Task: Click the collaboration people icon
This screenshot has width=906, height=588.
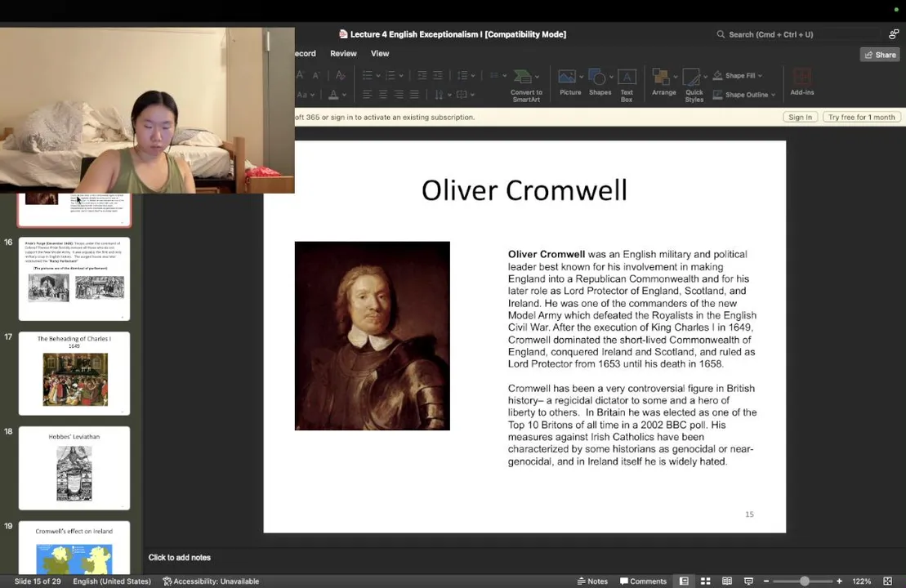Action: (x=893, y=34)
